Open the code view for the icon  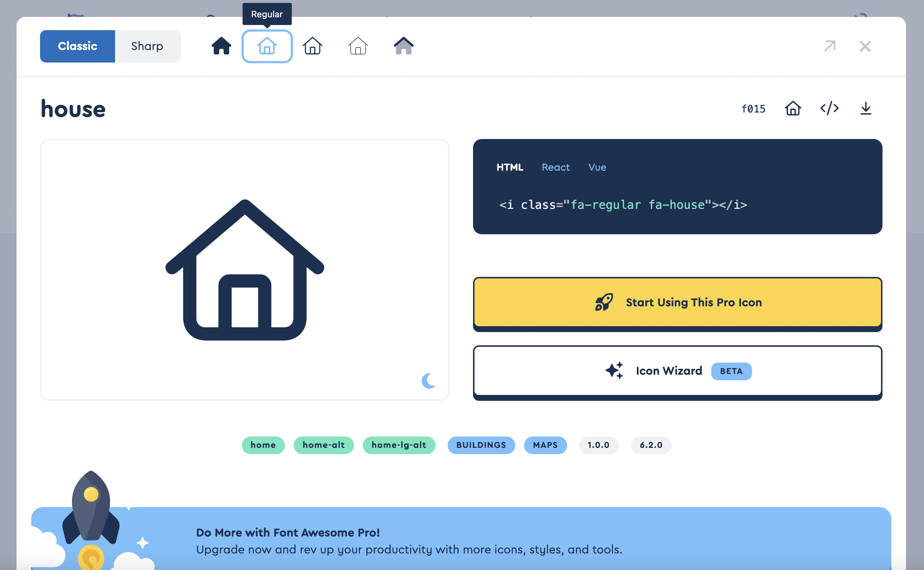830,108
